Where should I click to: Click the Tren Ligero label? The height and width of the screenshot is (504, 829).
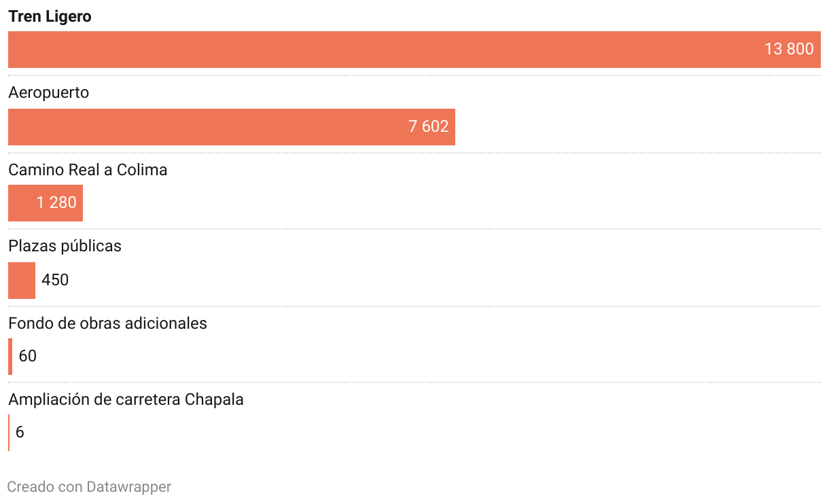pyautogui.click(x=50, y=17)
